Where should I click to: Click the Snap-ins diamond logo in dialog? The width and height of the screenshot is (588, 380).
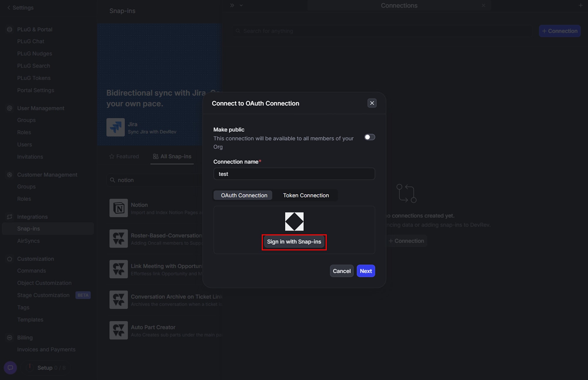pyautogui.click(x=294, y=221)
